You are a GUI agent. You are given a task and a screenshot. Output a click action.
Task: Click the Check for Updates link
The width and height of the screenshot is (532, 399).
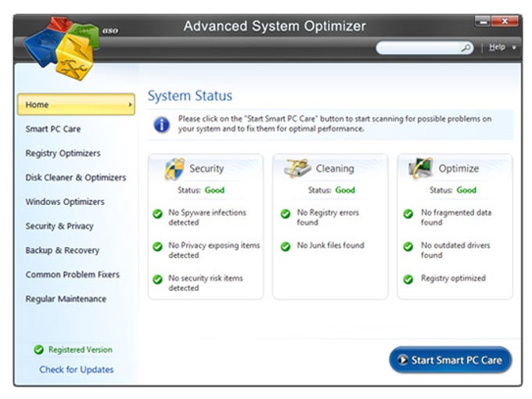[x=77, y=369]
